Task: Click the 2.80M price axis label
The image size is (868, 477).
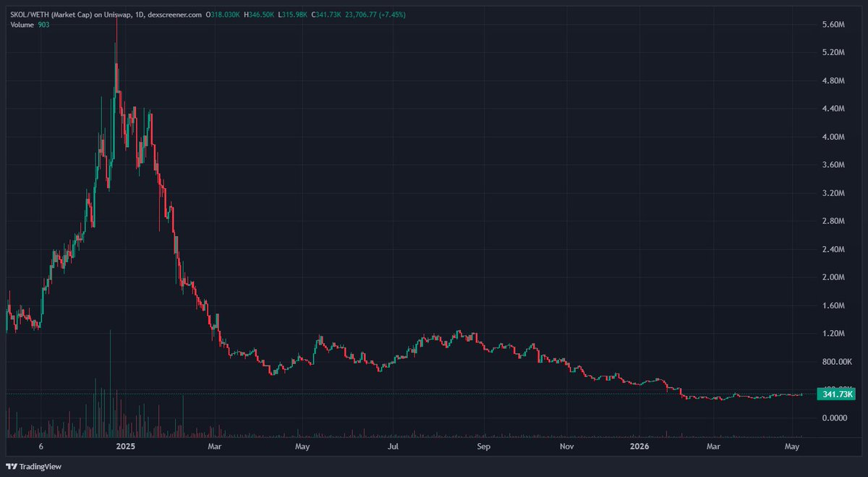Action: point(834,221)
